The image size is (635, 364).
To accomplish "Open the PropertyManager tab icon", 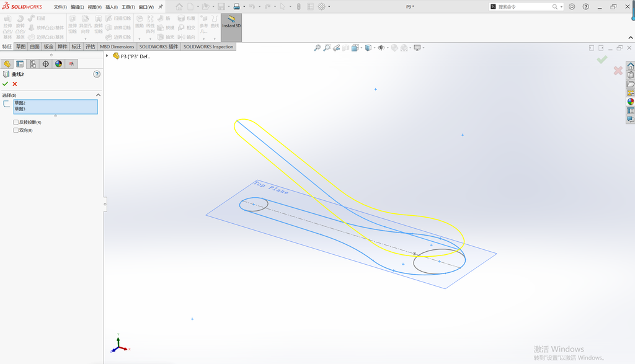I will tap(20, 64).
